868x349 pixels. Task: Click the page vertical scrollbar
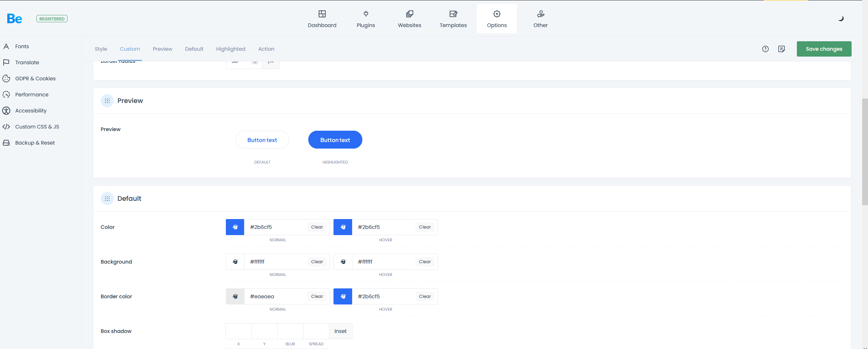(x=865, y=152)
